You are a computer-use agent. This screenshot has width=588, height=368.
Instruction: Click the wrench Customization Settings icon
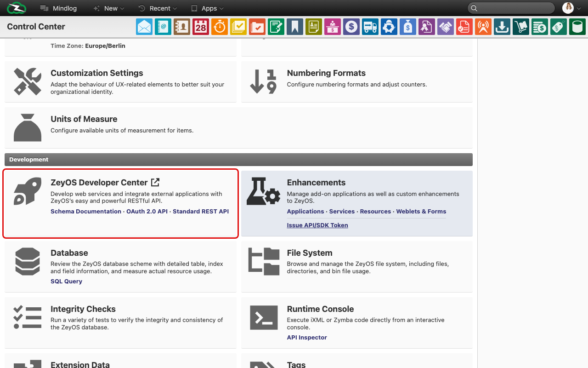[28, 81]
